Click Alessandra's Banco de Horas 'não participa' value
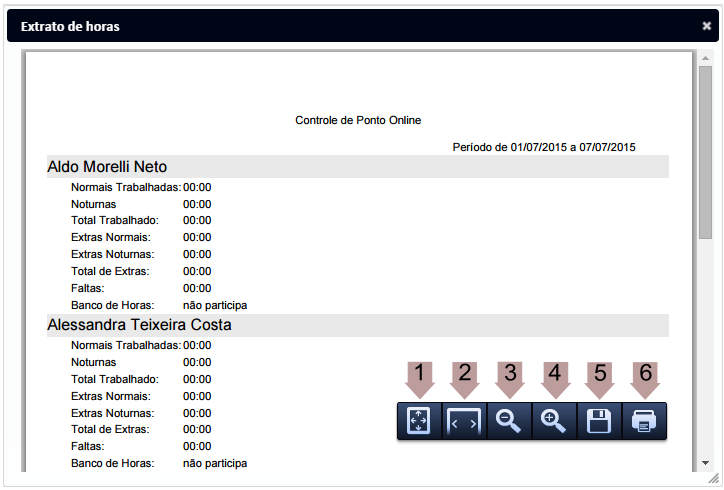The image size is (724, 490). [x=214, y=463]
